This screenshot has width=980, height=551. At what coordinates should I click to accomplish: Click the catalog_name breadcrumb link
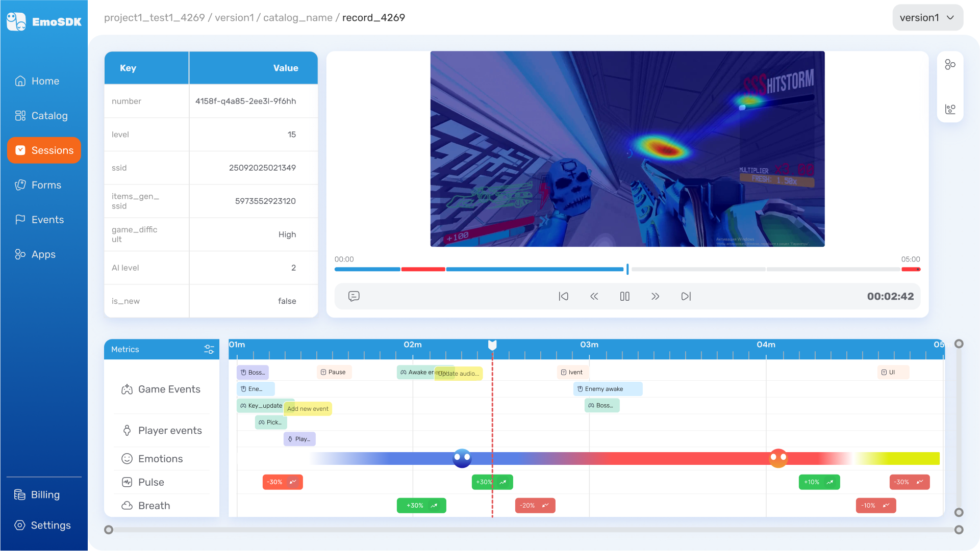(297, 18)
